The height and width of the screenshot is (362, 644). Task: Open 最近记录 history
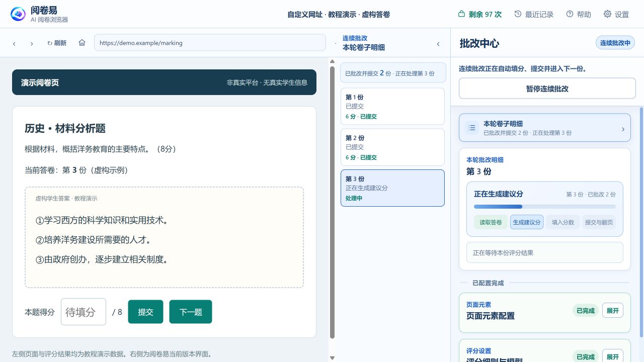click(534, 14)
